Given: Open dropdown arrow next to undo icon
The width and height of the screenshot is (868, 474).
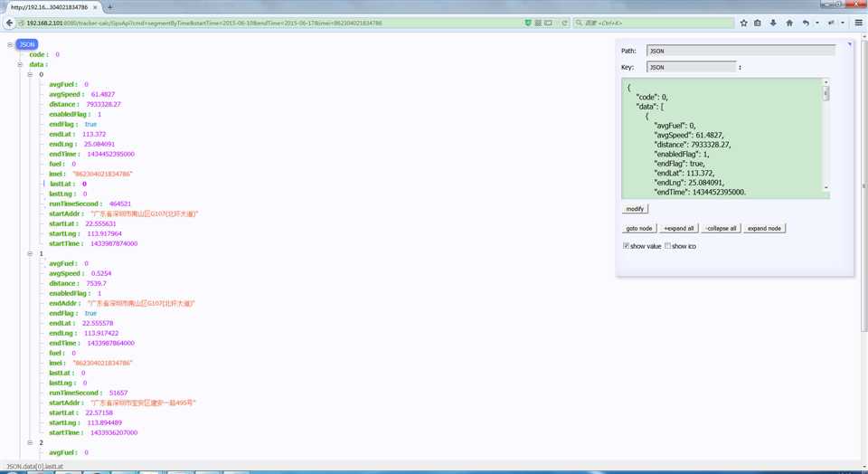Looking at the screenshot, I should (817, 23).
